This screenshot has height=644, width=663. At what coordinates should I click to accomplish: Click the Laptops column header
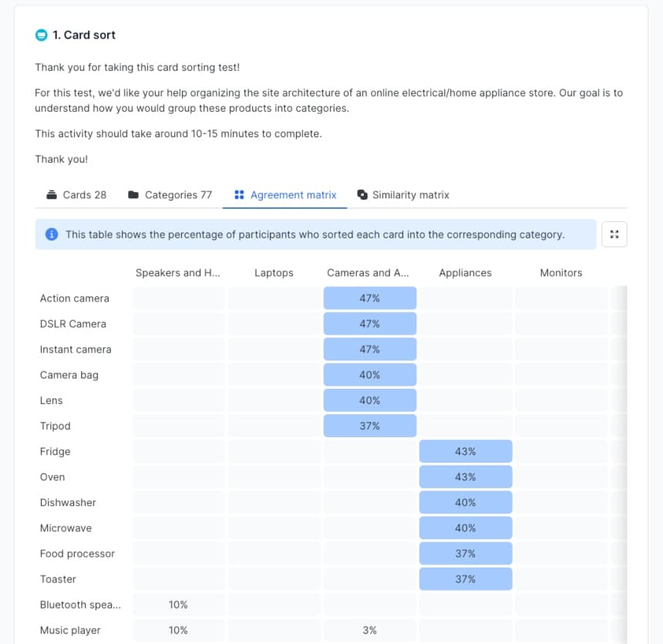pos(274,272)
